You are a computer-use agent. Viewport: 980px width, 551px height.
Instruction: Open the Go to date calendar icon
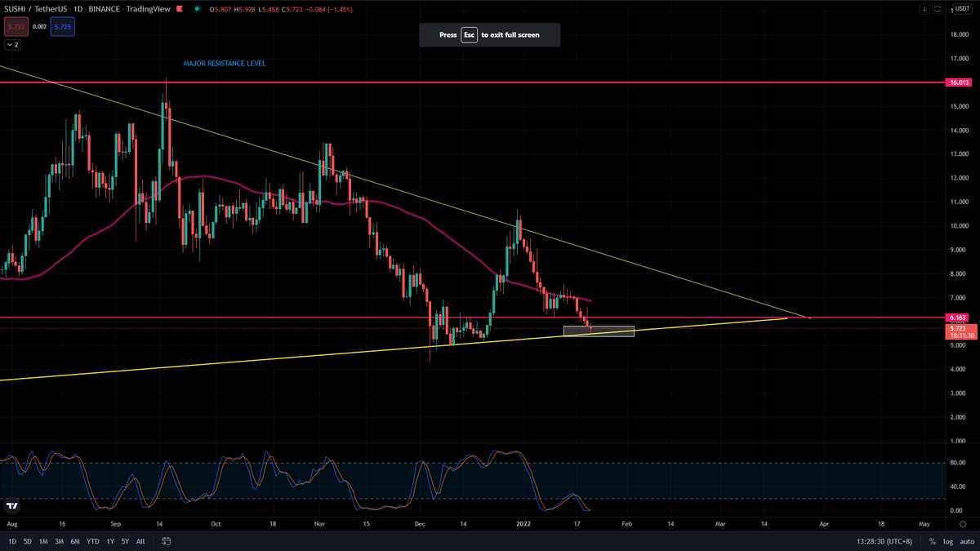166,541
